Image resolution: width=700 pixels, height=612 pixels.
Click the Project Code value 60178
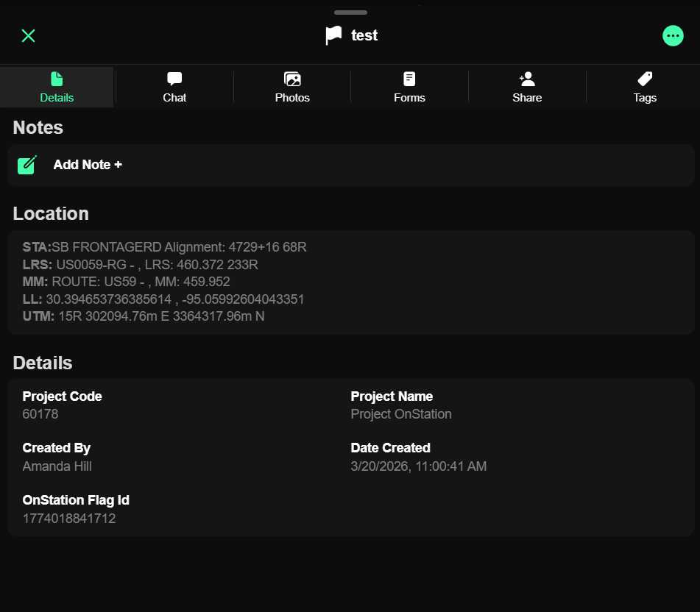[x=40, y=414]
